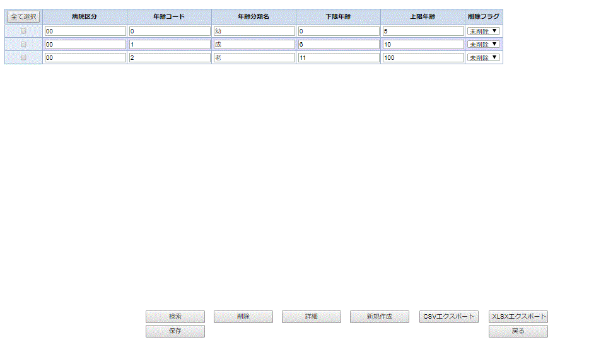Click the 上限年齢 column header
Screen dimensions: 589x364
[423, 17]
